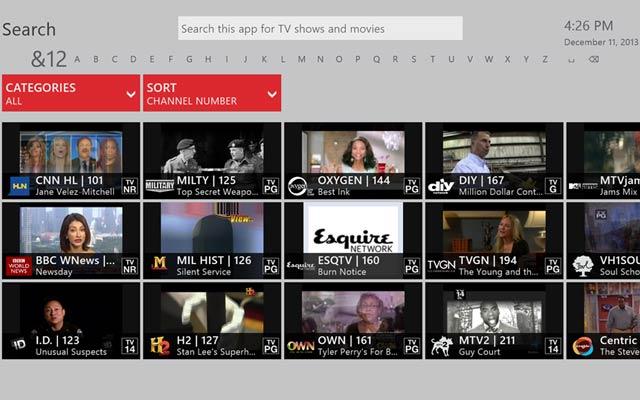Open the CNN HL Jane Velez-Mitchell tile
Image resolution: width=640 pixels, height=400 pixels.
[x=71, y=152]
